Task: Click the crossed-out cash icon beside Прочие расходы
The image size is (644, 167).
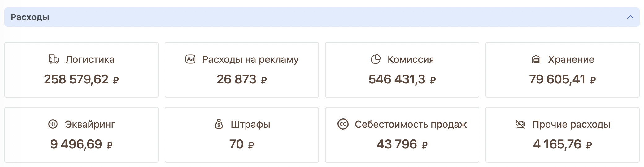Action: (520, 124)
